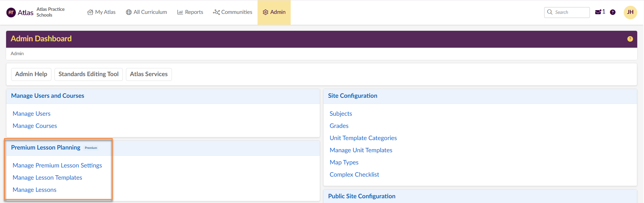This screenshot has width=644, height=203.
Task: Open the JH user profile avatar
Action: (630, 12)
